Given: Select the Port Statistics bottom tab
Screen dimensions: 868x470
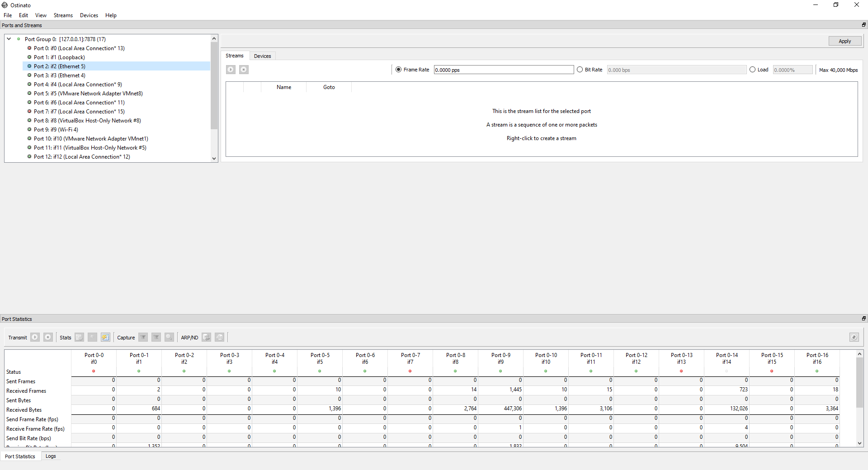Looking at the screenshot, I should click(x=20, y=456).
